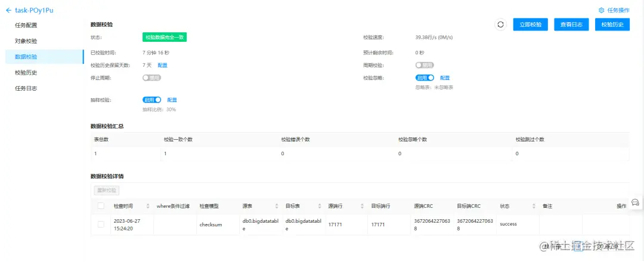Image resolution: width=644 pixels, height=261 pixels.
Task: Click the 数据校验详情 section heading
Action: [107, 176]
